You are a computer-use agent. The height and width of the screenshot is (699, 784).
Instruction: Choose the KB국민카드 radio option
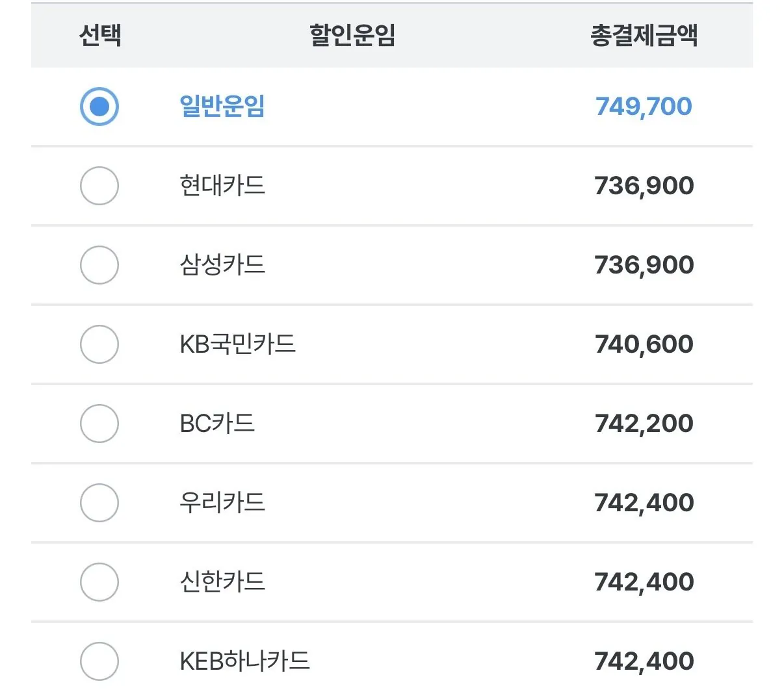click(99, 344)
